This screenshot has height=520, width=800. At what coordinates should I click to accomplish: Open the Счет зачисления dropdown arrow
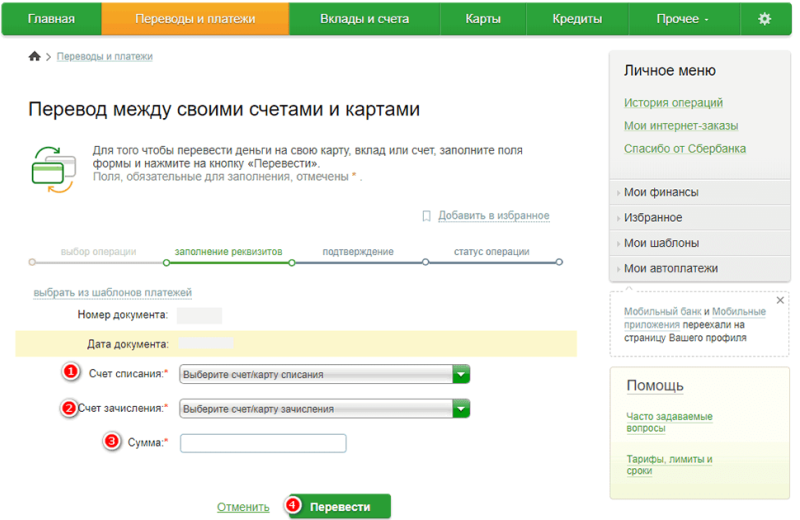coord(461,409)
